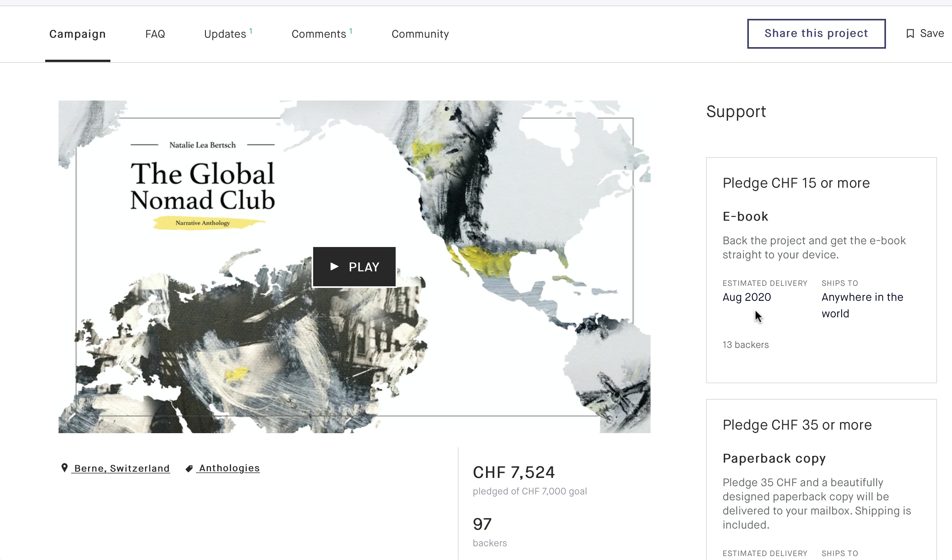Click the 97 backers count
Screen dimensions: 952x560
click(482, 524)
